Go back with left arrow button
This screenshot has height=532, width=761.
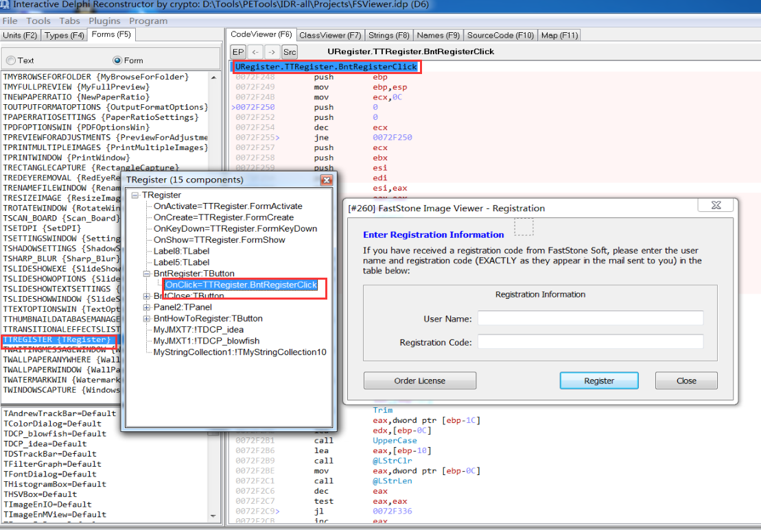click(x=255, y=52)
